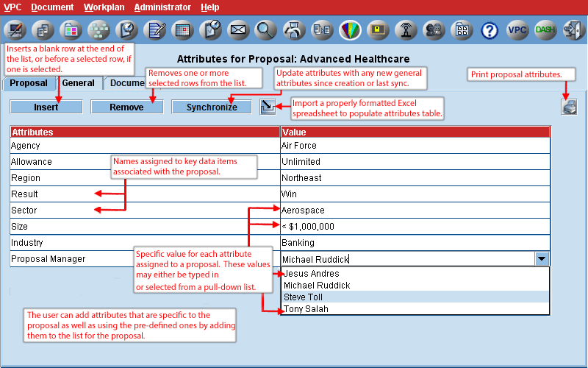Choose Michael Ruddick in the dropdown list
This screenshot has height=368, width=588.
click(415, 286)
